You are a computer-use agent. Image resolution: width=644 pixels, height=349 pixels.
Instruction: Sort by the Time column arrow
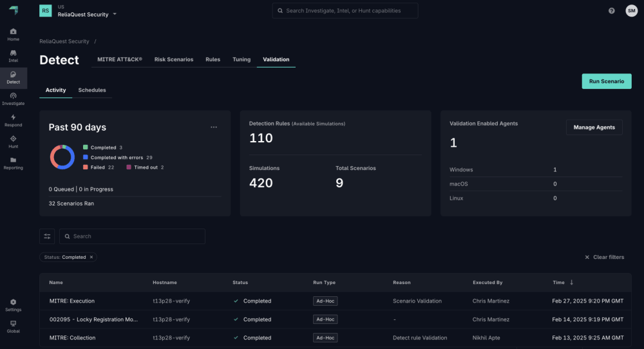pos(571,283)
